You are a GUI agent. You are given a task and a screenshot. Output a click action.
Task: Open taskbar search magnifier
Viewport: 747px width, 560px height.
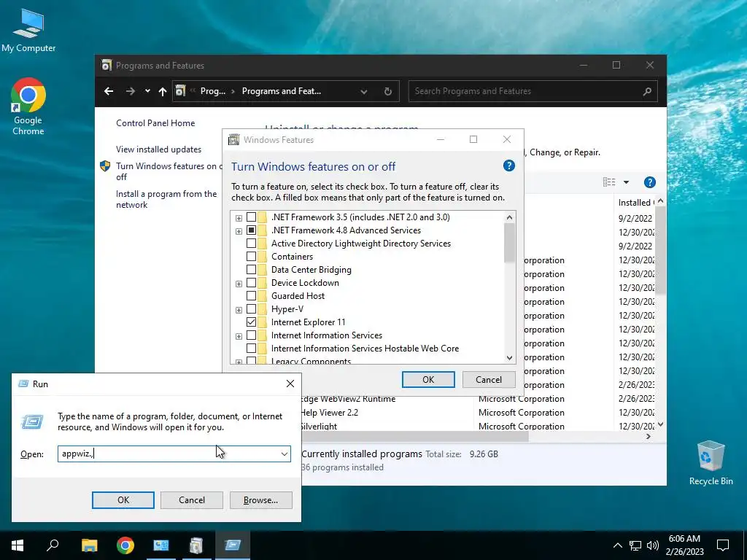coord(53,545)
